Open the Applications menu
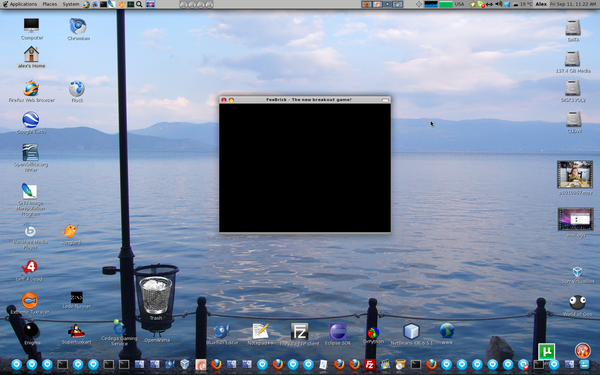 20,4
